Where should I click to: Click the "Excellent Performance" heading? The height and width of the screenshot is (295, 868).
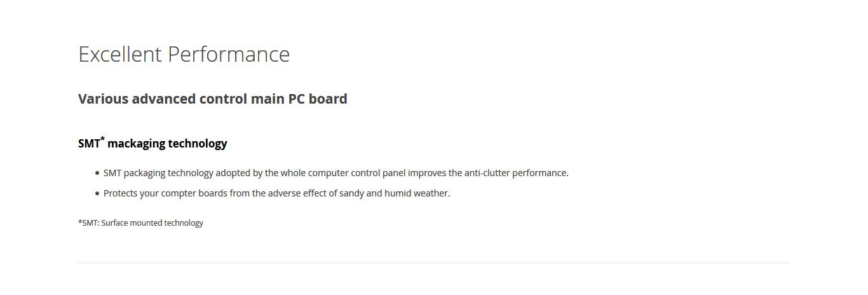point(184,55)
